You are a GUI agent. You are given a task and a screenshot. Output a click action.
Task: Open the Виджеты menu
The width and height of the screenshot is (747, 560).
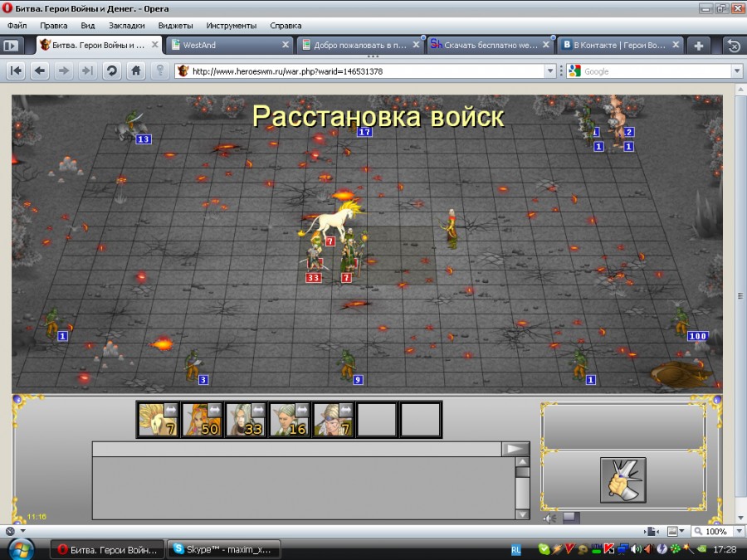175,26
